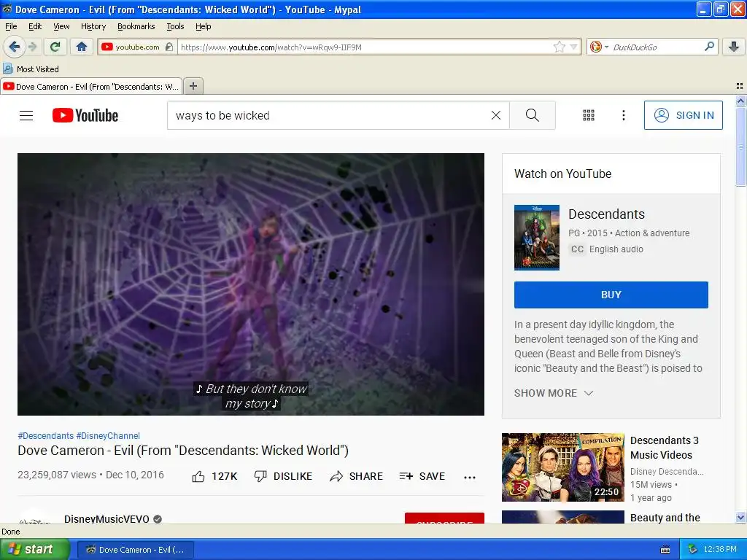Click the DuckDuckGo search field

click(656, 47)
